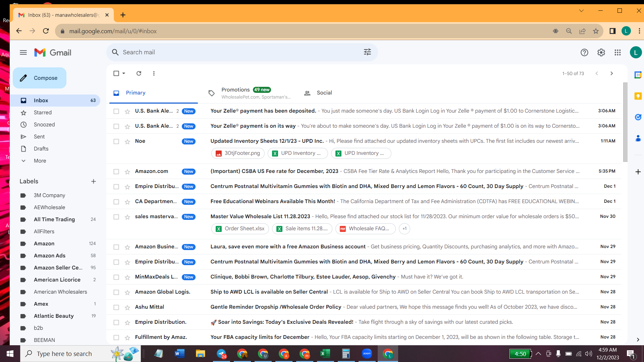Star the Ashu Mittal email

pos(127,307)
